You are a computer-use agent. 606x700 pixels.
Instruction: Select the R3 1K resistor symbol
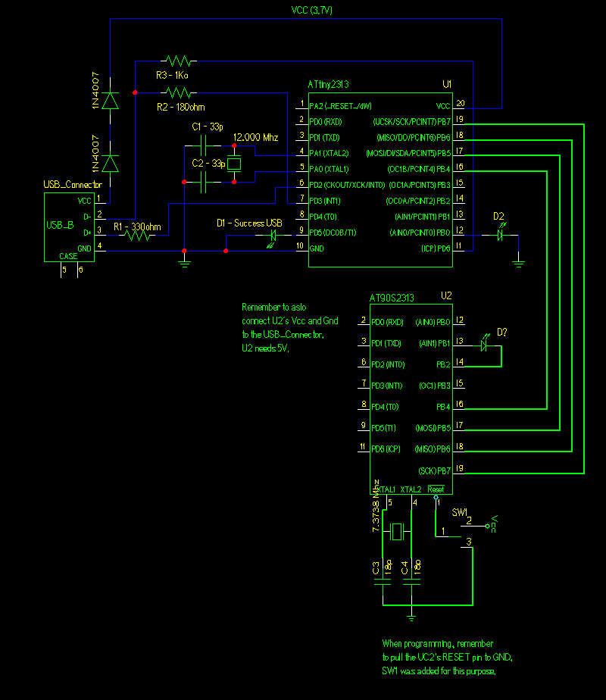pos(176,62)
